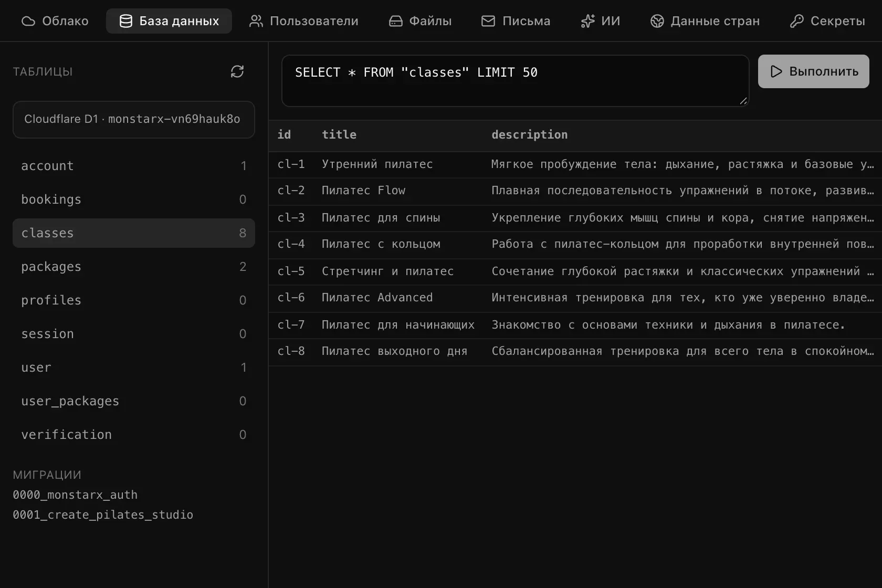
Task: Click description starting Знакомство с основами
Action: tap(668, 325)
